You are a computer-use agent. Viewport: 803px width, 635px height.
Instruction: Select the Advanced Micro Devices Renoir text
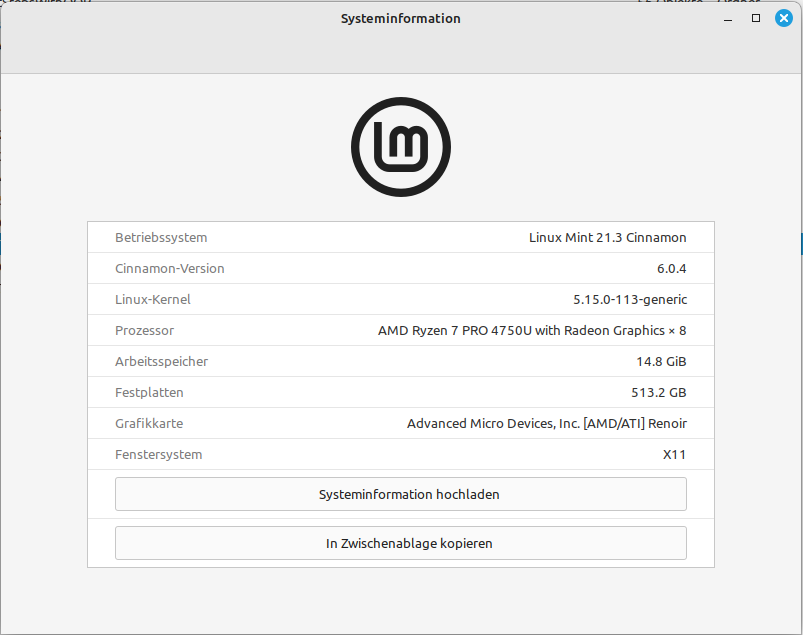pos(547,424)
